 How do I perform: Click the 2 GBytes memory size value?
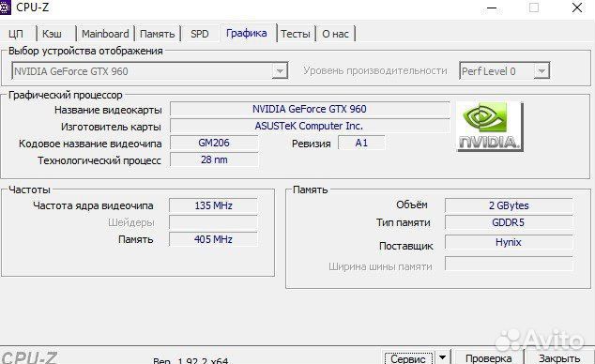click(509, 205)
